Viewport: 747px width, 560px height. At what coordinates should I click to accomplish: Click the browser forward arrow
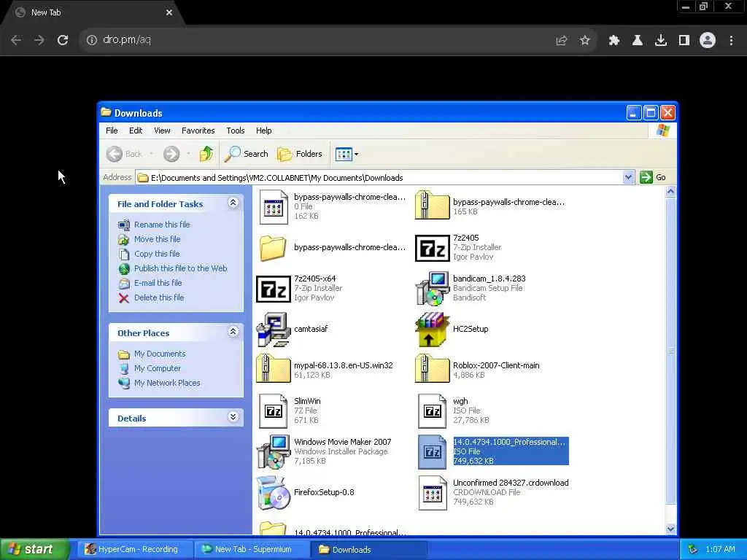39,40
